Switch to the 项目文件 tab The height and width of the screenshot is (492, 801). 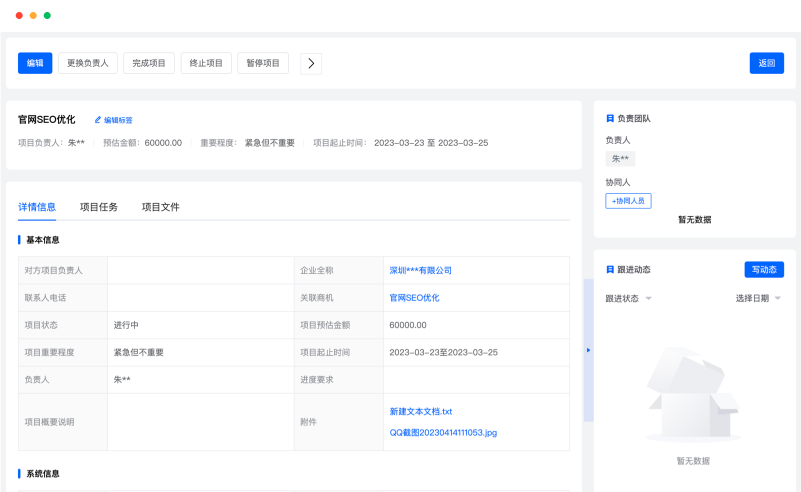(x=160, y=207)
